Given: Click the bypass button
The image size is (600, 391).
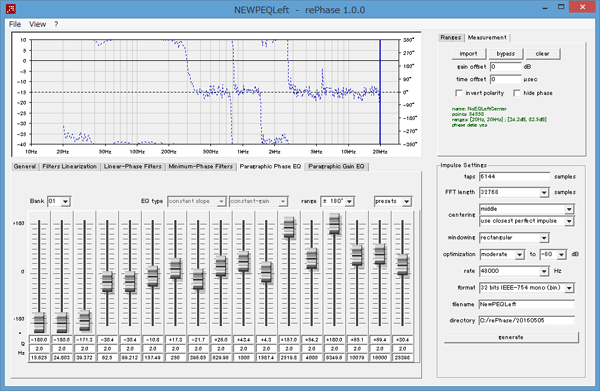Looking at the screenshot, I should [x=505, y=54].
